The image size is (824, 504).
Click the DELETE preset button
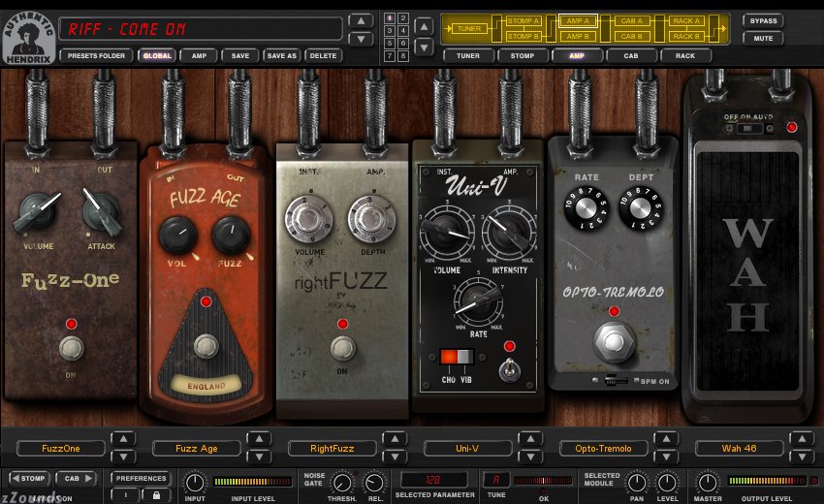[x=323, y=55]
